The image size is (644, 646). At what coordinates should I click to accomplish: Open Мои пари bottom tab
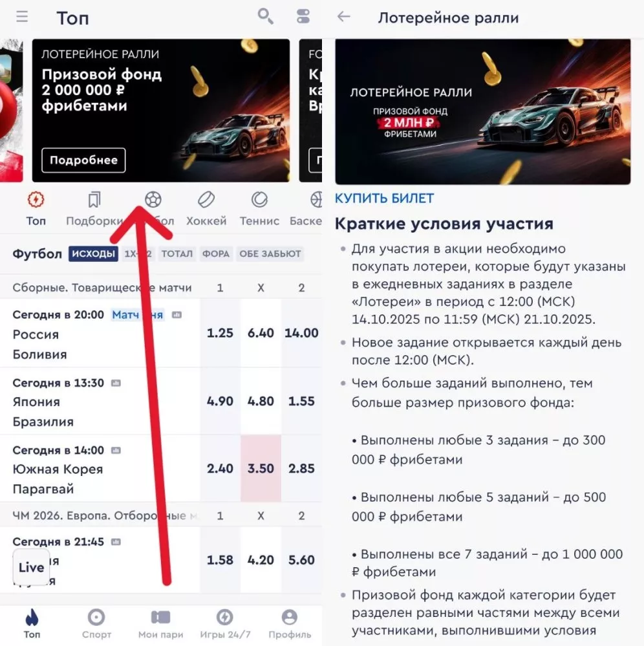161,624
